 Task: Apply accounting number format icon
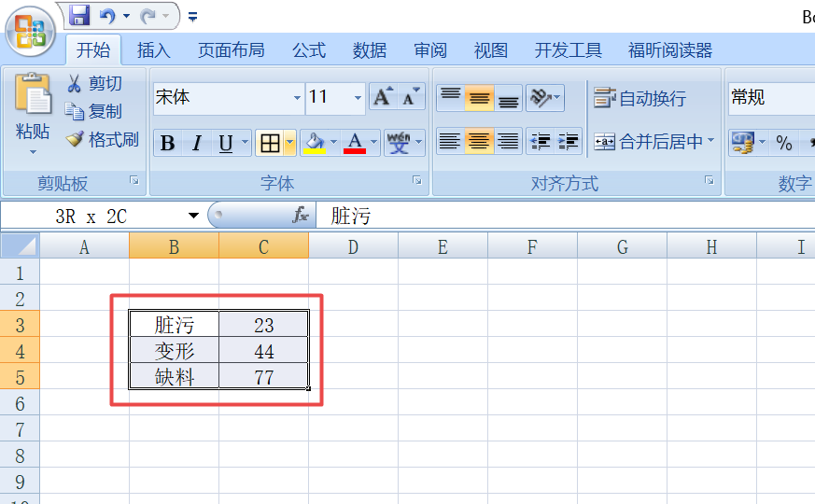(x=743, y=143)
